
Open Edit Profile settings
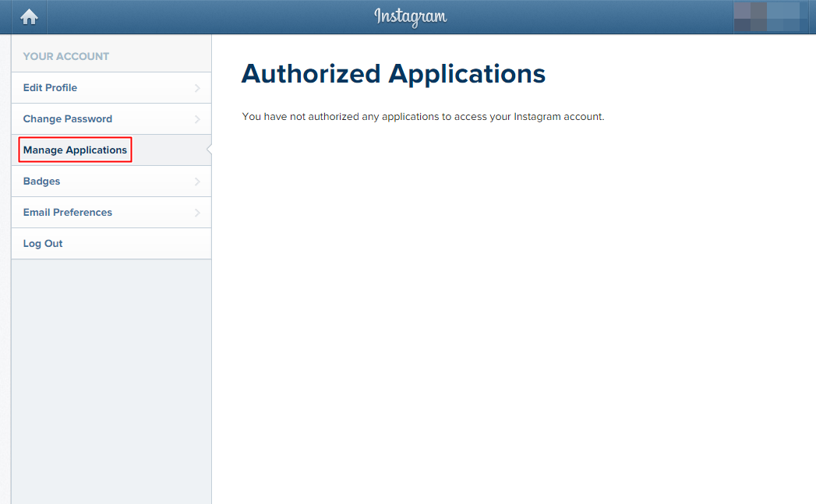tap(111, 88)
